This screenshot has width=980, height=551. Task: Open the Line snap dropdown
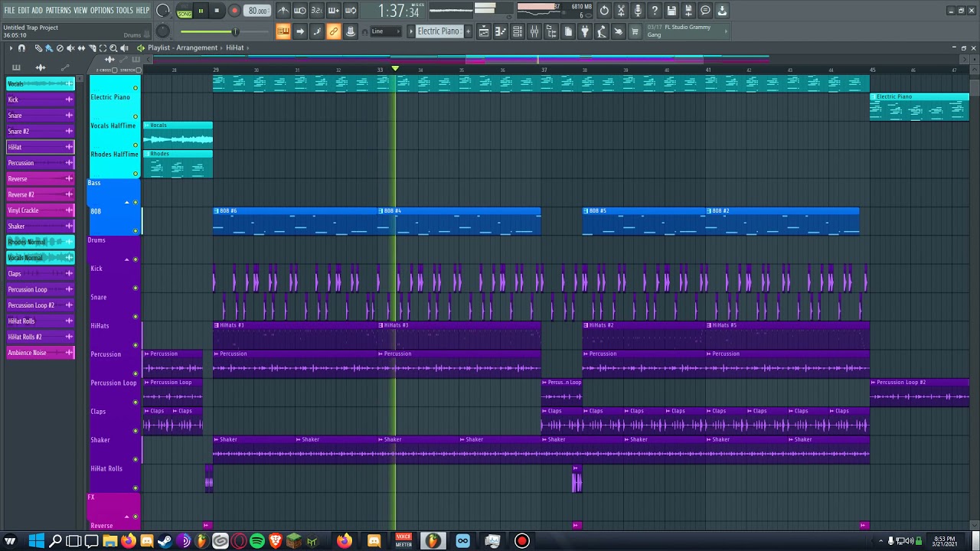tap(386, 31)
